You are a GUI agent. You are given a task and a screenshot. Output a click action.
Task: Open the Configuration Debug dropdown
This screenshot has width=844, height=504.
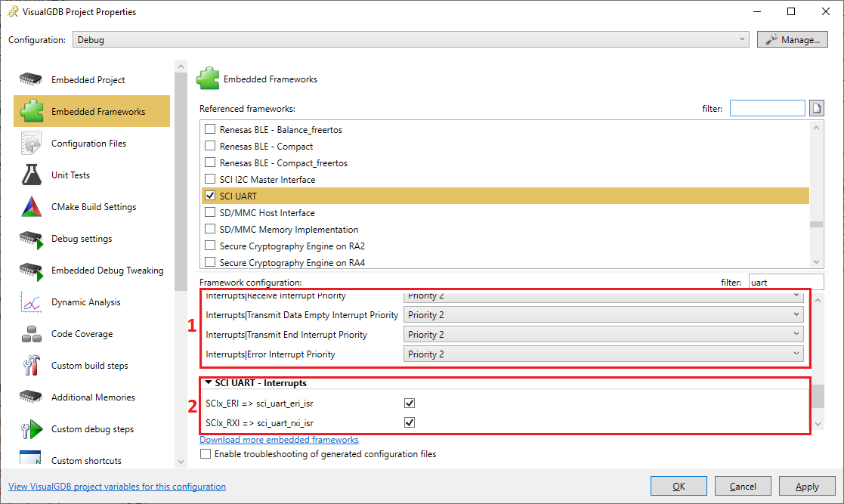click(x=411, y=39)
